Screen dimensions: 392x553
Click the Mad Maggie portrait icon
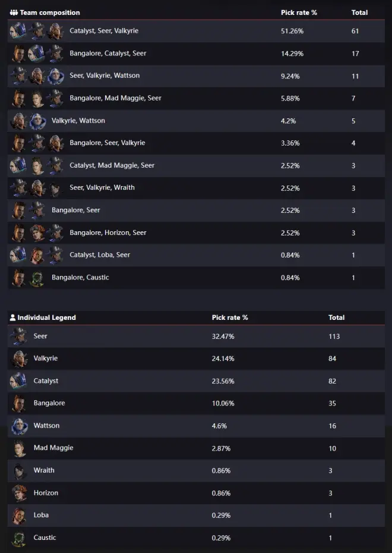(19, 448)
